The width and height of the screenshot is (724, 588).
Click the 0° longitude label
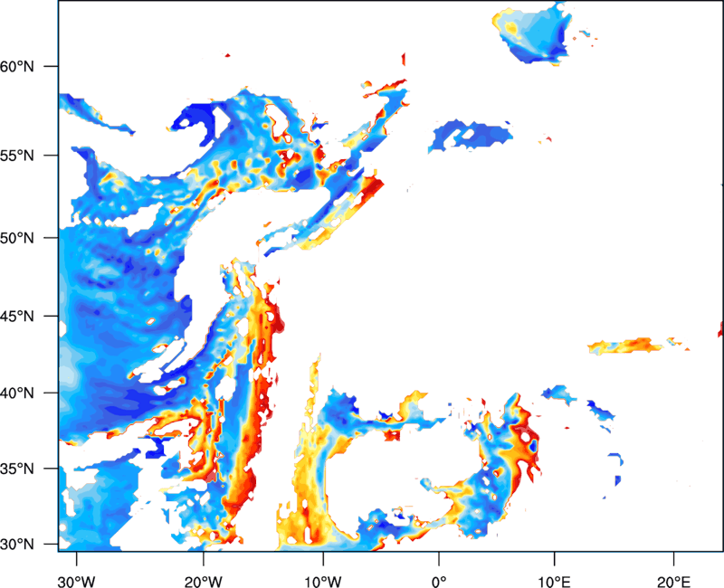tap(439, 582)
